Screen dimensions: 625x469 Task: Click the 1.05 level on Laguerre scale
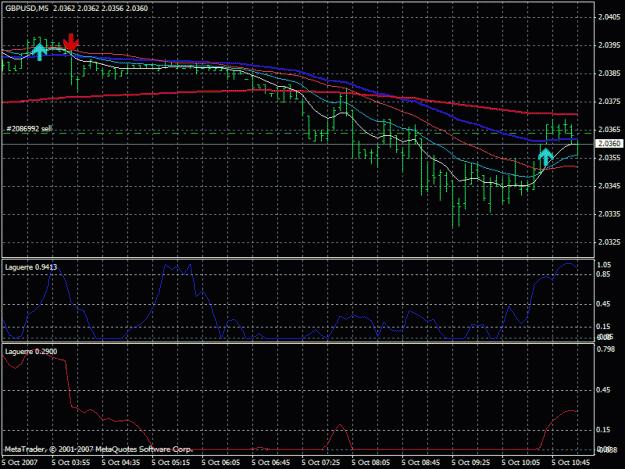coord(603,265)
